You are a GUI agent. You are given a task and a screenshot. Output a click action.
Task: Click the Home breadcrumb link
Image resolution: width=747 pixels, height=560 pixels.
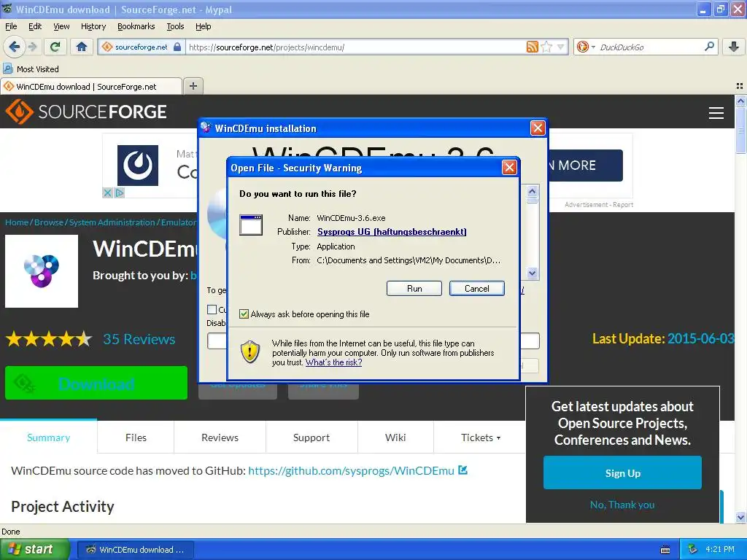coord(17,222)
